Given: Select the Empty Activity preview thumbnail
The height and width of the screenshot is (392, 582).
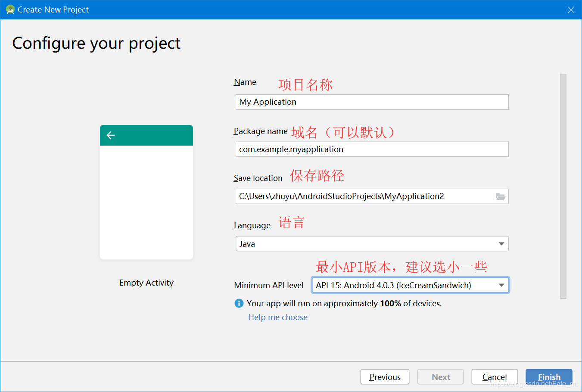Looking at the screenshot, I should coord(146,192).
